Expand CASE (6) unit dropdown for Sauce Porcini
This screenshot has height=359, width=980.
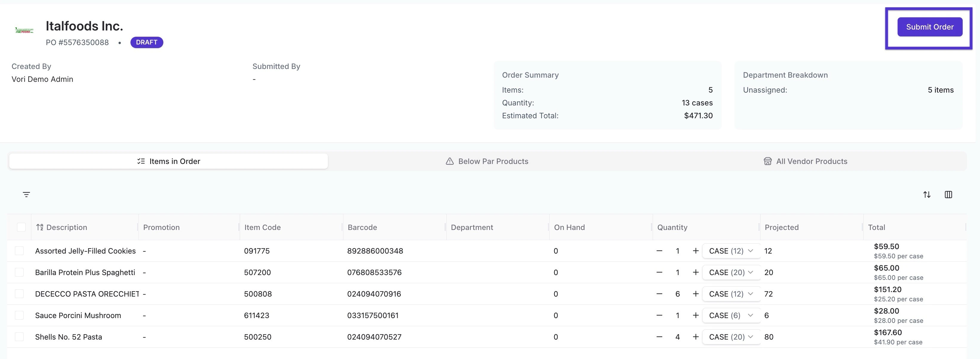[x=730, y=315]
